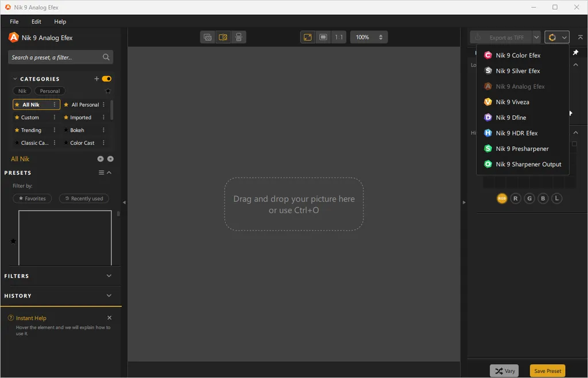Toggle favorites star beside category pills
Viewport: 588px width, 378px height.
coord(108,91)
